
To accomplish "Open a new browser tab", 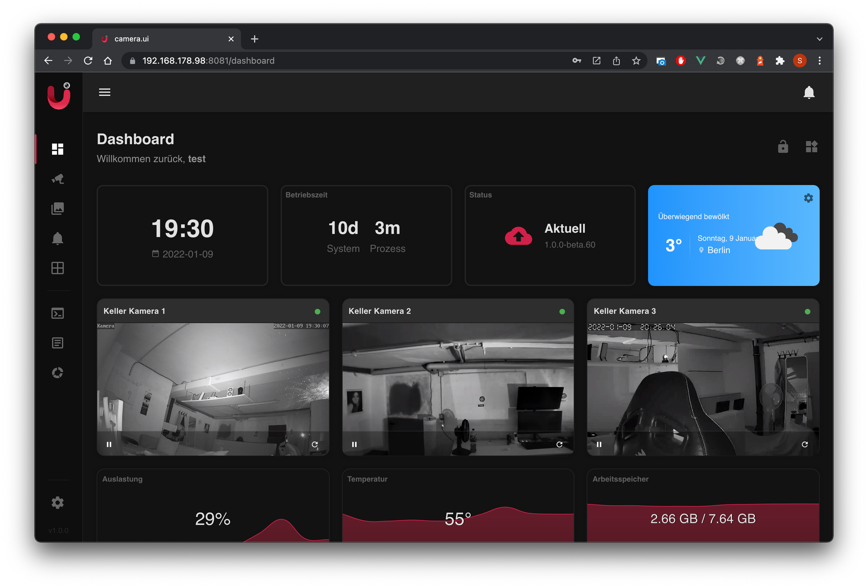I will point(254,39).
